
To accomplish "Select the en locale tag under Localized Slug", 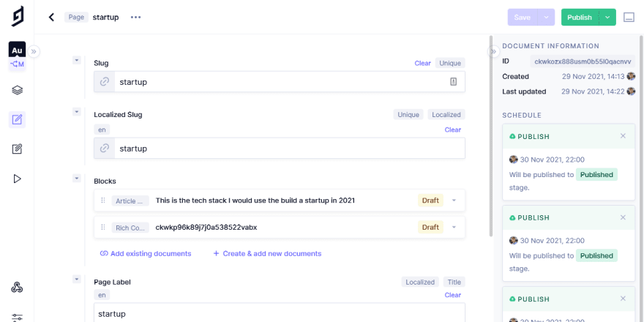I will (102, 130).
